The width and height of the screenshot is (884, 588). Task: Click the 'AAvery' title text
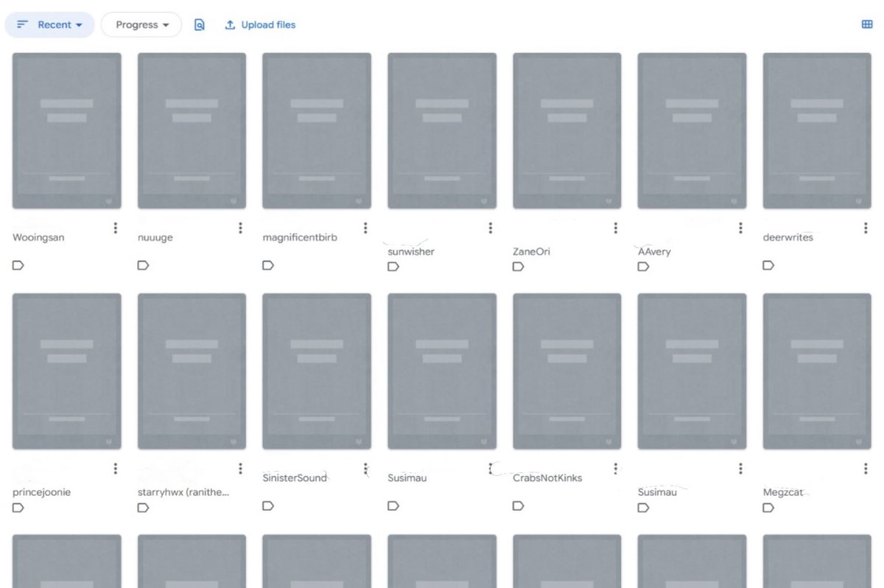click(x=654, y=252)
